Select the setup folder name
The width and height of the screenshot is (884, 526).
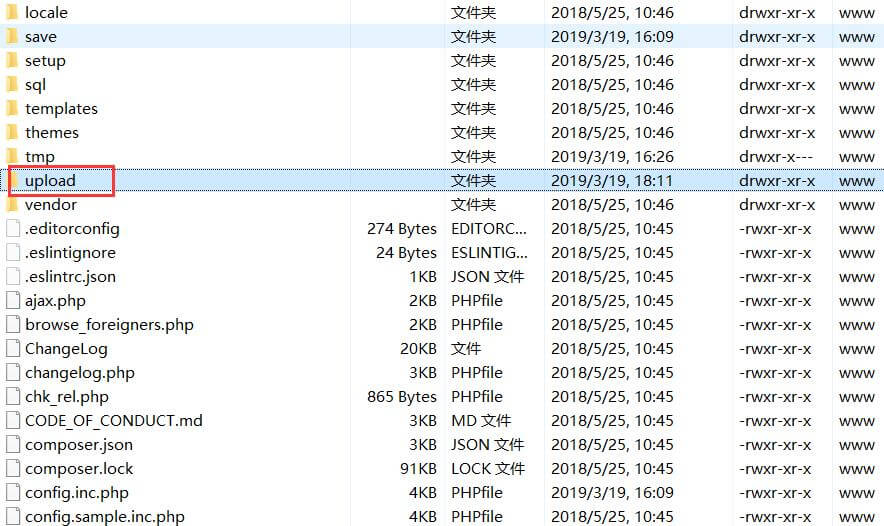pyautogui.click(x=45, y=60)
